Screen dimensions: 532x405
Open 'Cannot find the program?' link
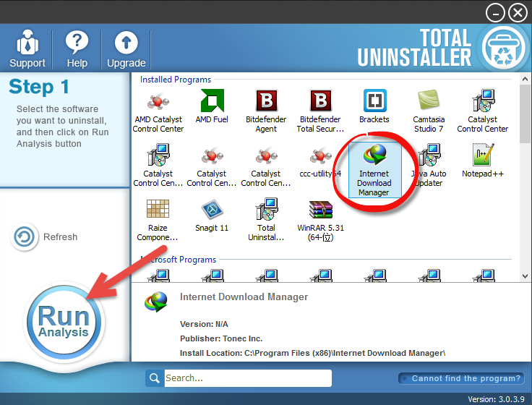point(461,378)
